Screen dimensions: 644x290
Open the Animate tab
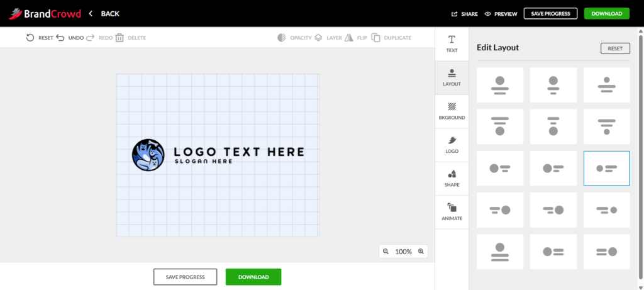[x=452, y=212]
